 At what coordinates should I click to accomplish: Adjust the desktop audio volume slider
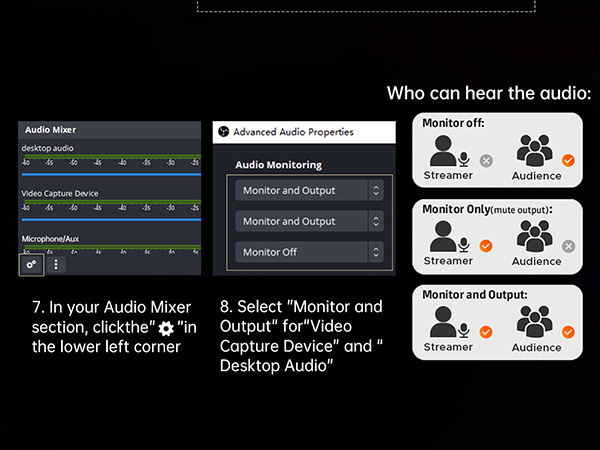pos(111,174)
